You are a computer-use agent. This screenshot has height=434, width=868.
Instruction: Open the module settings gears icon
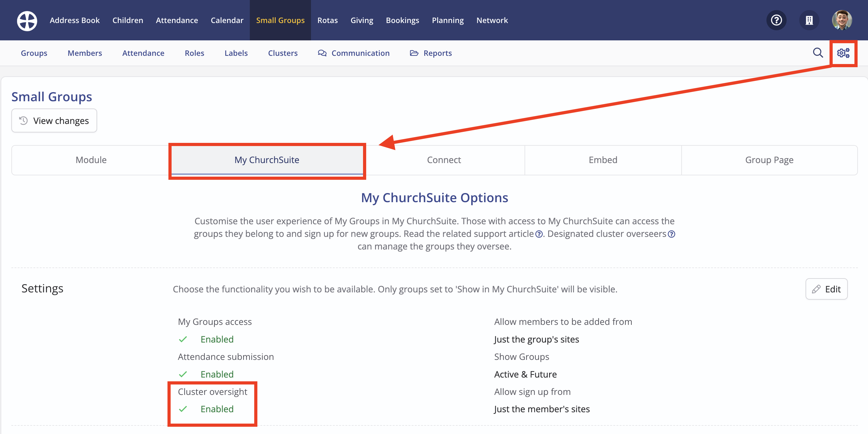coord(843,53)
